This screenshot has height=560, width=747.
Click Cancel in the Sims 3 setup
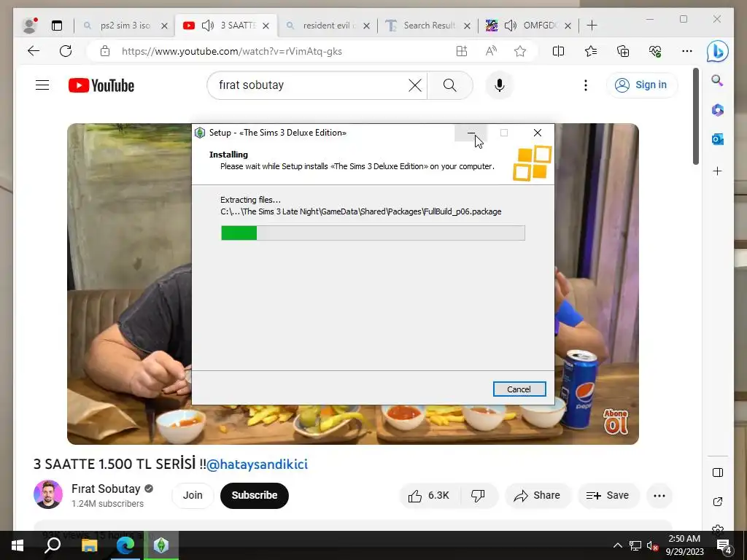coord(519,389)
